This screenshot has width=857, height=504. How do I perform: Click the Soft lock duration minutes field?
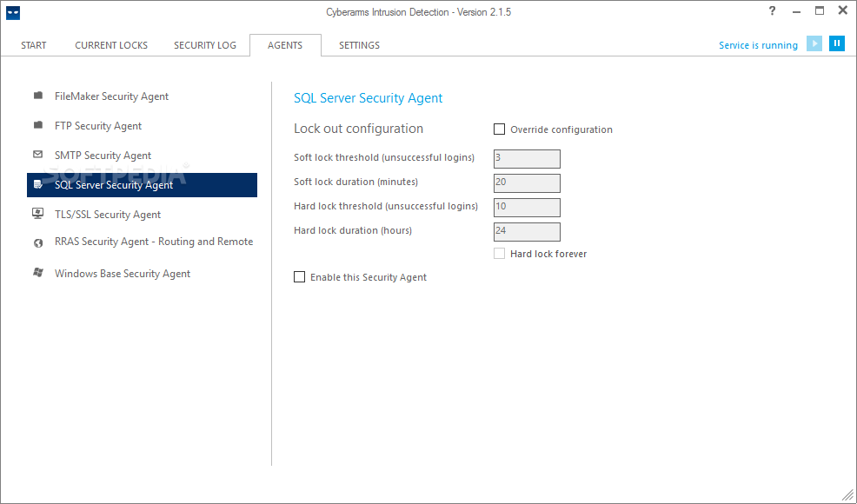(527, 183)
